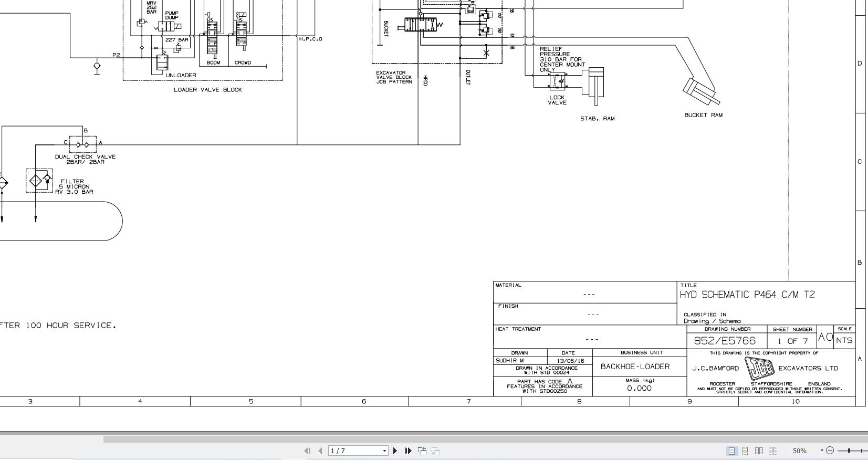
Task: Click the Drawing / Schema classification text
Action: (712, 321)
